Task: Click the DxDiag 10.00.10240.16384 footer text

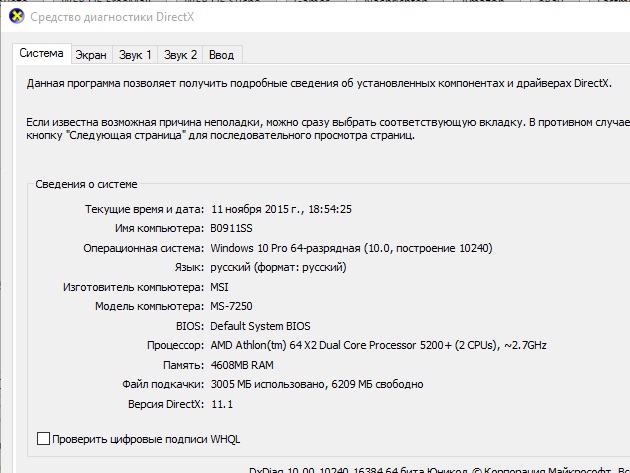Action: click(439, 469)
